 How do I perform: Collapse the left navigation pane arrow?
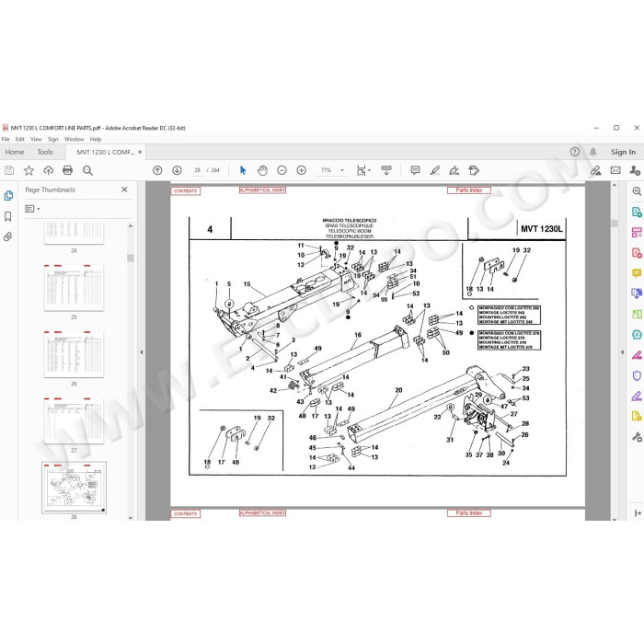(142, 352)
